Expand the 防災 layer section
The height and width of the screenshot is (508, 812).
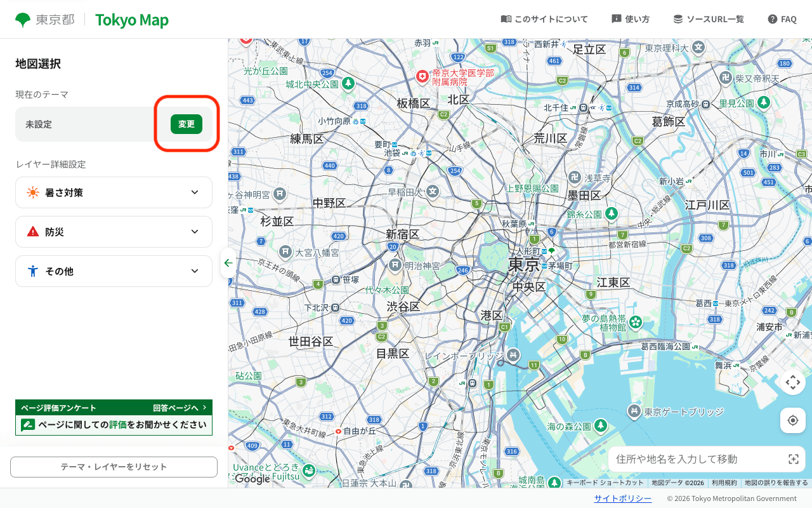(x=114, y=232)
